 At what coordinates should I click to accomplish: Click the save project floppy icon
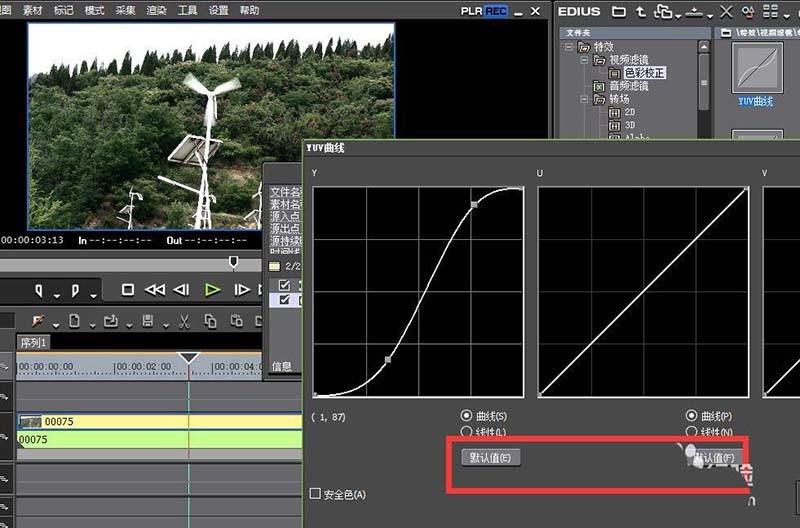pos(148,321)
